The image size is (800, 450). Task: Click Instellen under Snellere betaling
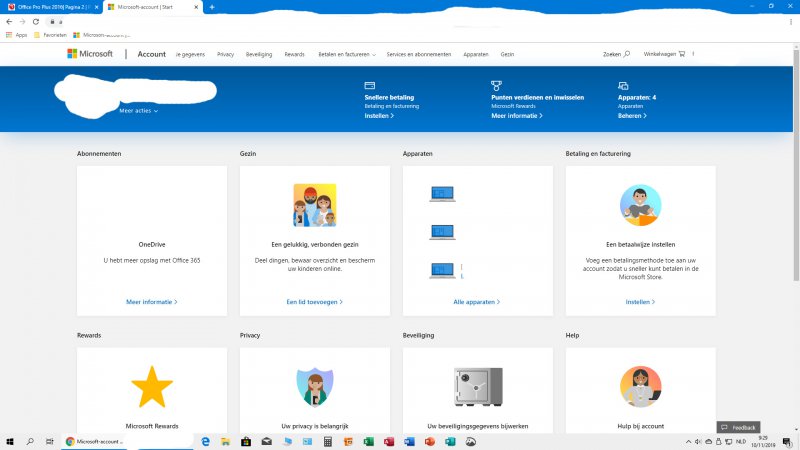pos(379,116)
